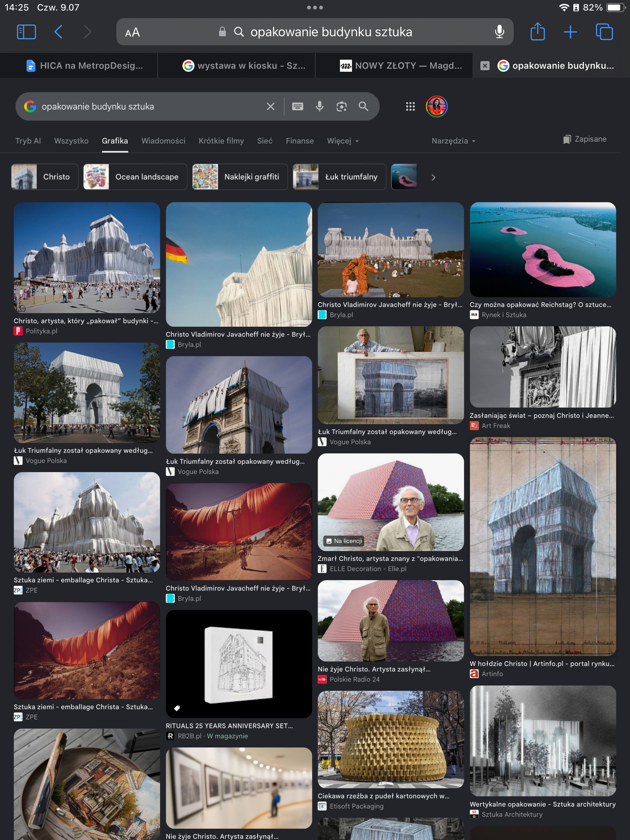Close the opakowanie budynku tab
The height and width of the screenshot is (840, 630).
(485, 66)
